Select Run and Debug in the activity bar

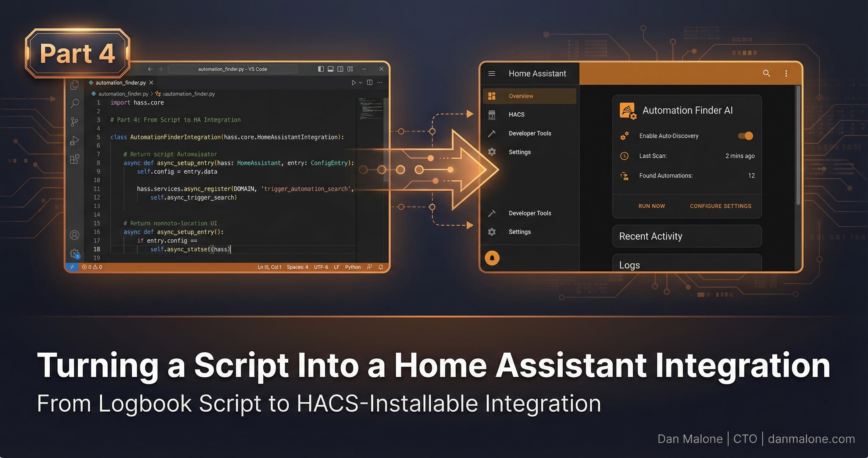75,140
